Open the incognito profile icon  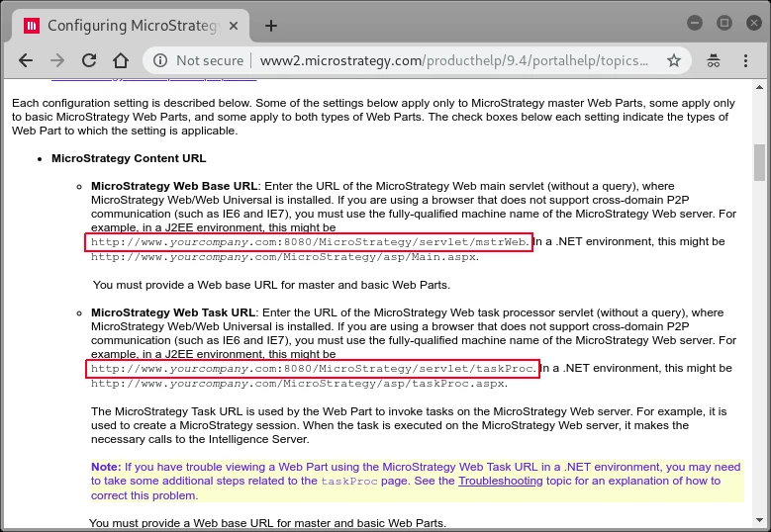point(714,60)
